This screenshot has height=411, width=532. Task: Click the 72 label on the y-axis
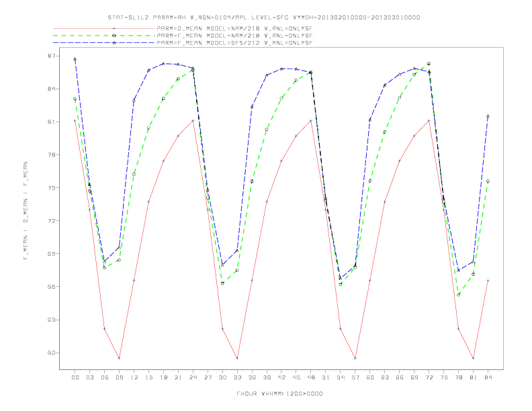(51, 220)
